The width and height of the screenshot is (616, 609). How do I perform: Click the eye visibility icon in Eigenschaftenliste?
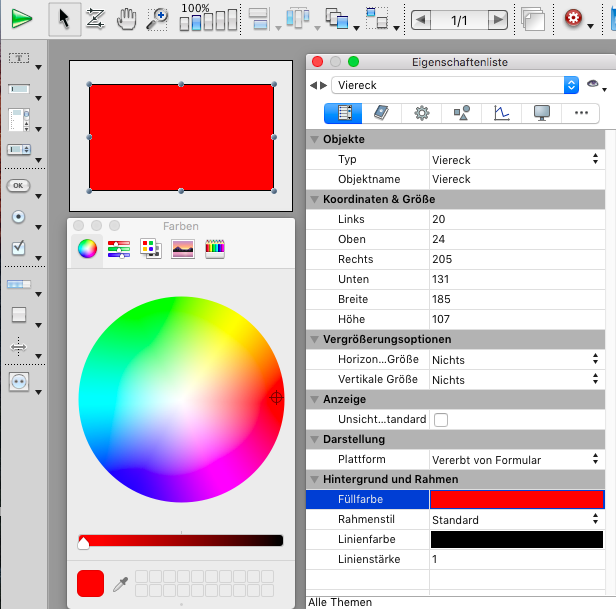593,85
